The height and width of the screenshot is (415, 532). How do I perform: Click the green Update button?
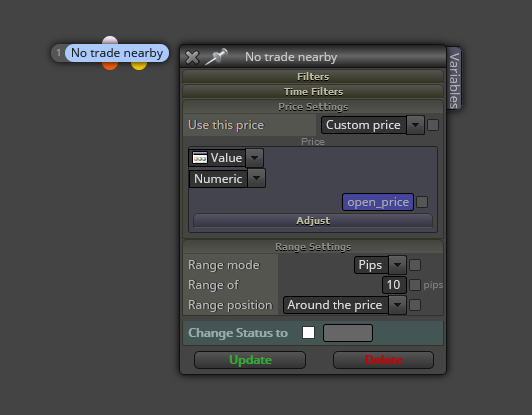(250, 360)
